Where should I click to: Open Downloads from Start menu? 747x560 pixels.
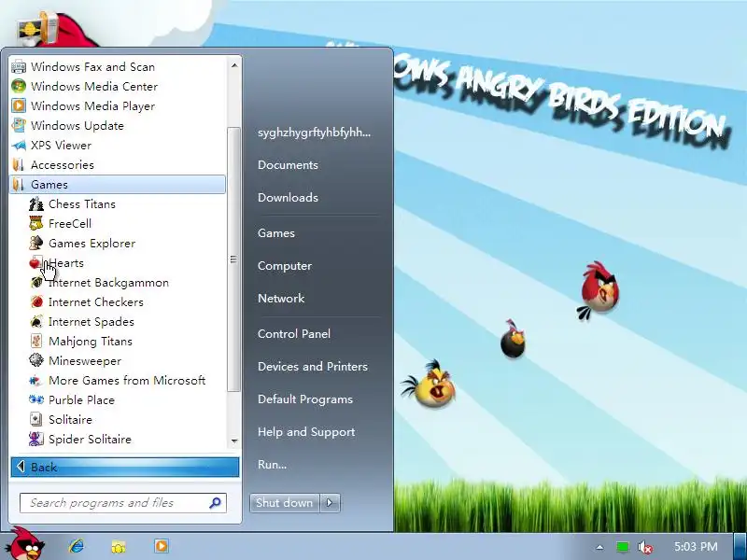(x=288, y=197)
